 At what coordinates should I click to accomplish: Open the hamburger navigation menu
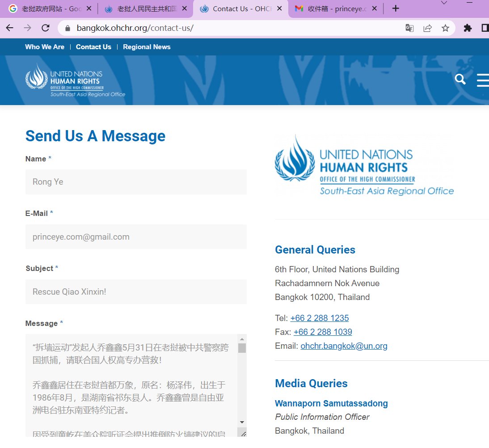coord(483,80)
